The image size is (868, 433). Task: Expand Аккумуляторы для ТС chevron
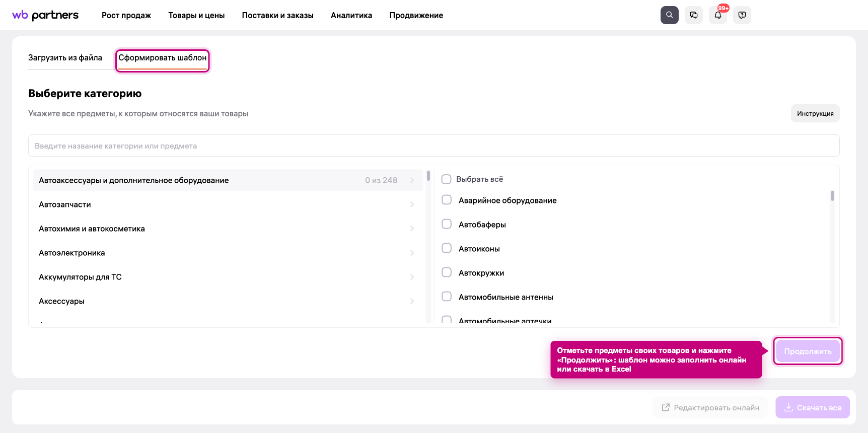(x=412, y=277)
